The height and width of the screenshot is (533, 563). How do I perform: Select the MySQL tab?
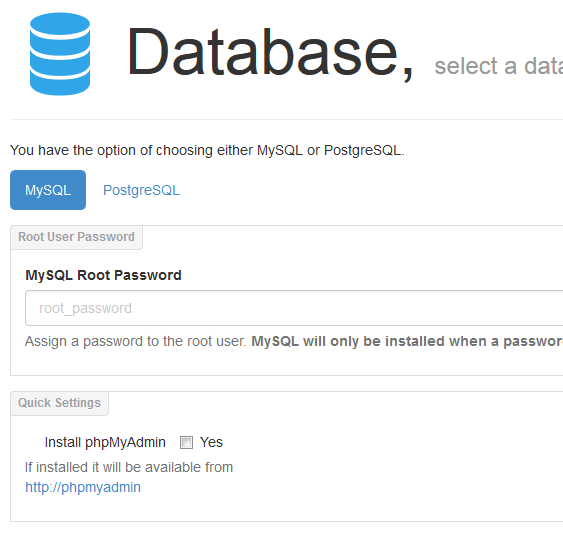[48, 190]
